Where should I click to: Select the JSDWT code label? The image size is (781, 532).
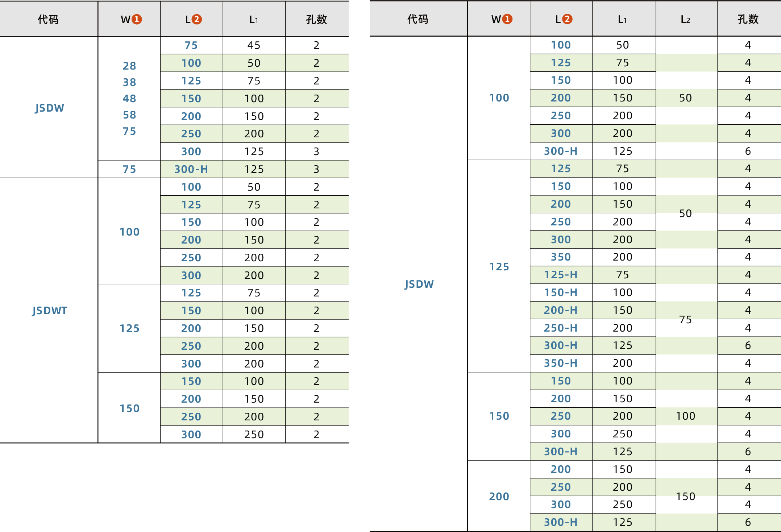pos(50,311)
